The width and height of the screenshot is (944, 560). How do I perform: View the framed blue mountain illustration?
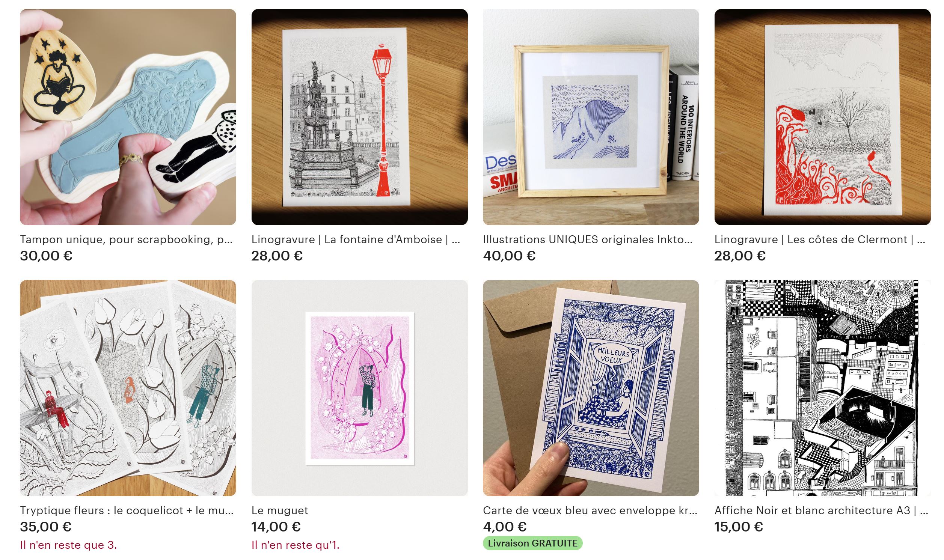pyautogui.click(x=591, y=117)
